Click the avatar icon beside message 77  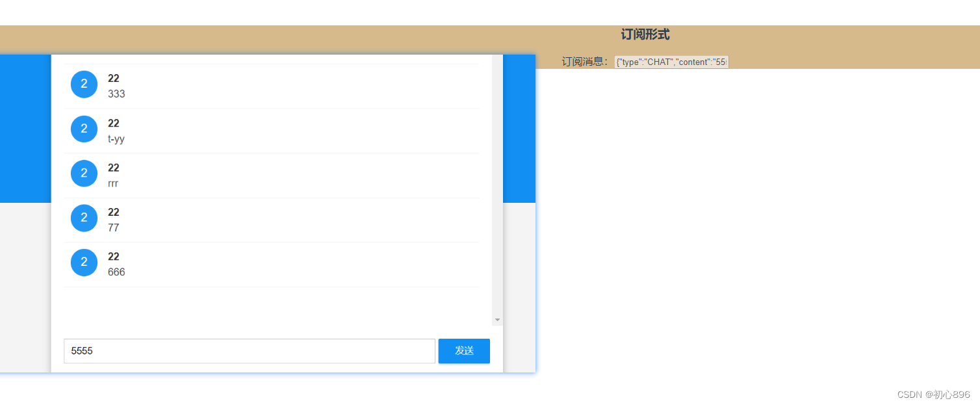(84, 218)
